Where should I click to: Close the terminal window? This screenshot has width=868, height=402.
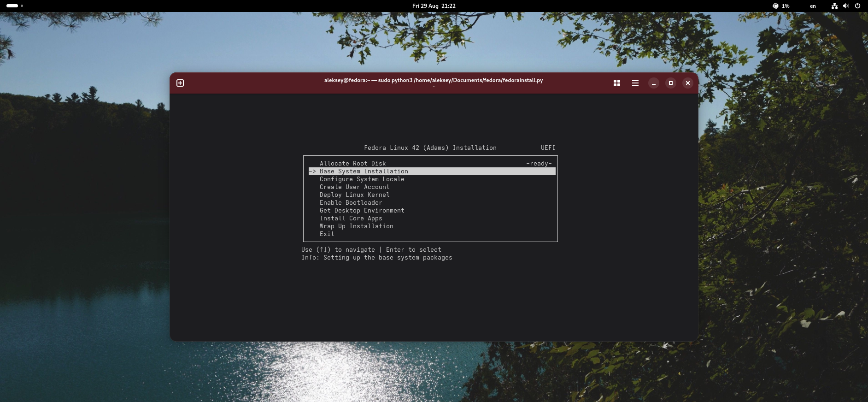pyautogui.click(x=688, y=83)
